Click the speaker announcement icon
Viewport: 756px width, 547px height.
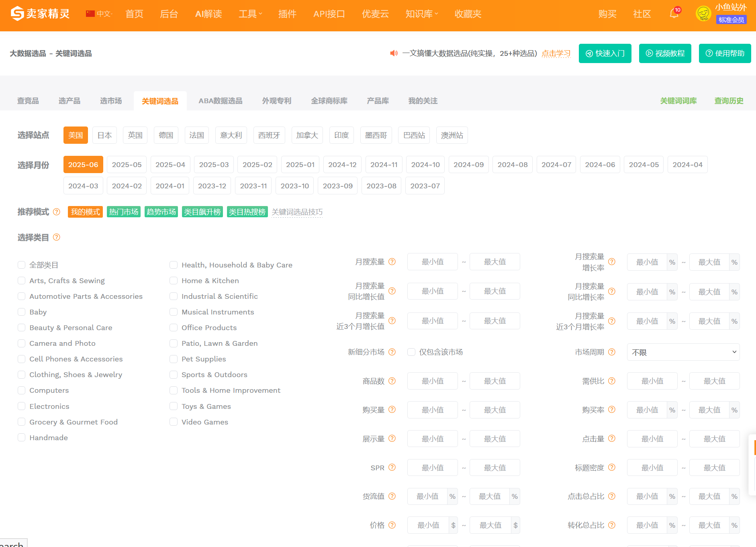(x=394, y=53)
